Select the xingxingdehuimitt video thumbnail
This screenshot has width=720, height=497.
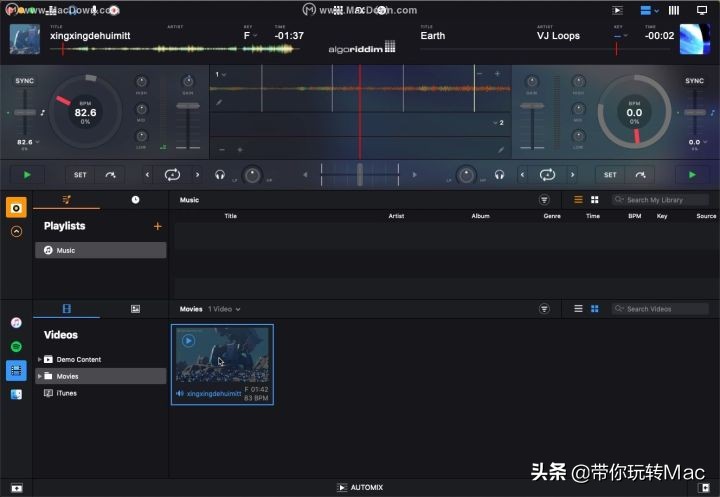click(x=222, y=364)
